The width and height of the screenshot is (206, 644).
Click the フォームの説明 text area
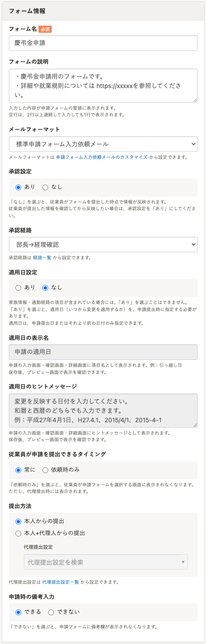pyautogui.click(x=103, y=86)
